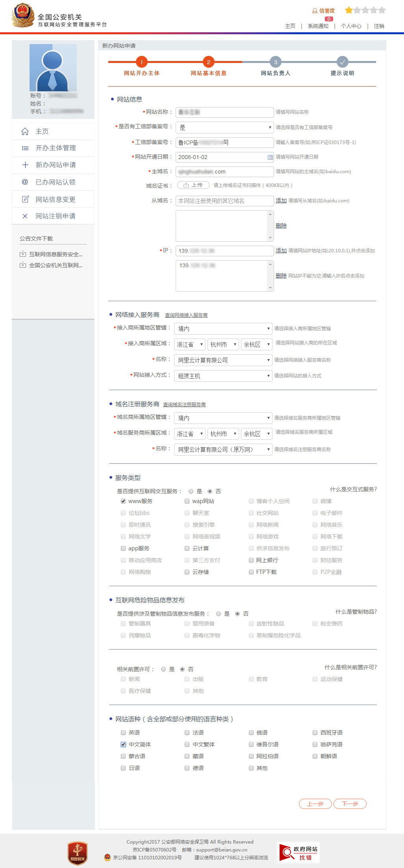Click download icon for 互联网信息服务安全 file

pos(23,254)
